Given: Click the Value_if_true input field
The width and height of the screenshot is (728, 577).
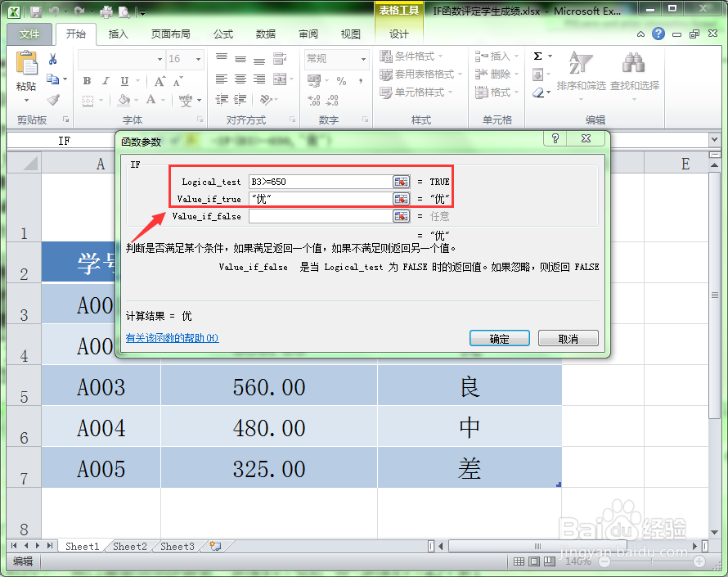Looking at the screenshot, I should (x=321, y=199).
